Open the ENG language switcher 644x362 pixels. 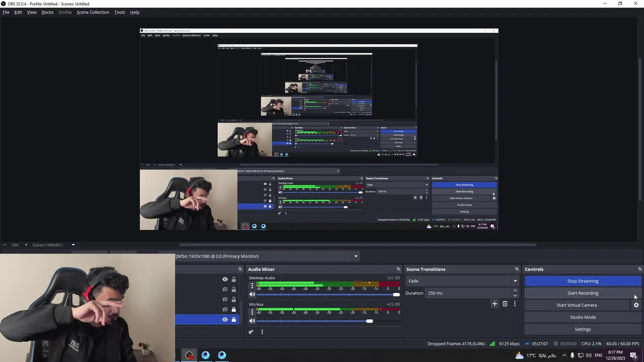pos(598,355)
